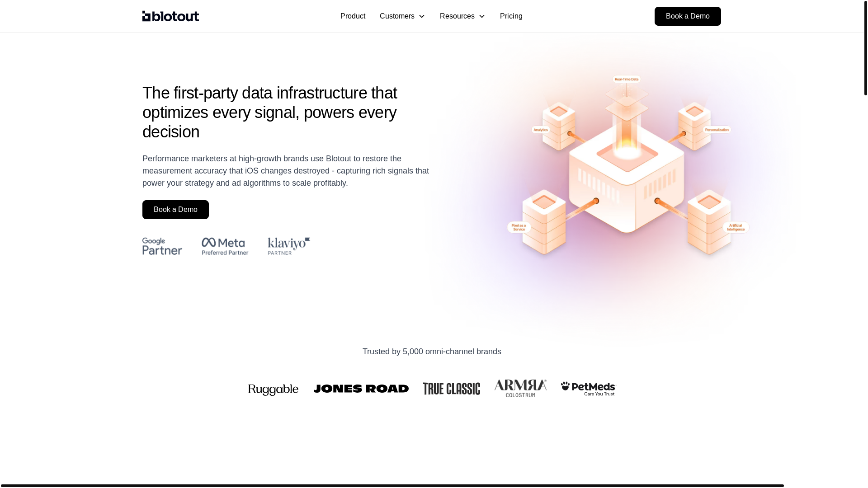Screen dimensions: 868x488
Task: Click the headline 'The first-party data infrastructure'
Action: click(269, 113)
